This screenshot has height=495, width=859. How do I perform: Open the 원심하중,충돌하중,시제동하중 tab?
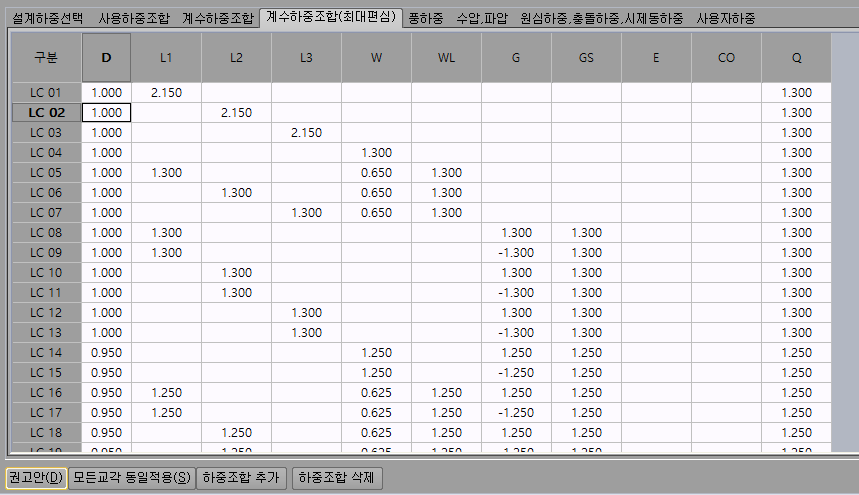[x=602, y=18]
